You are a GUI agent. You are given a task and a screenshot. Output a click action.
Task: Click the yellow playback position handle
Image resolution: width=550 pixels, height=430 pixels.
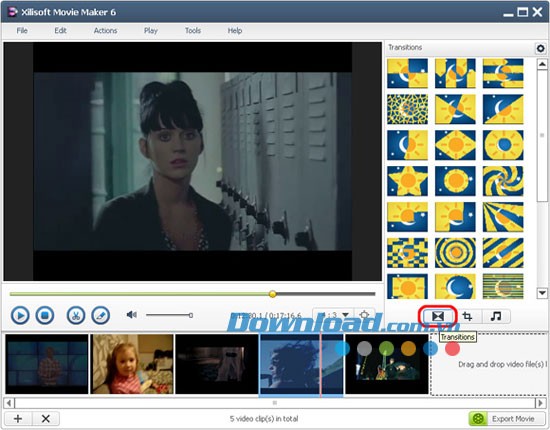(273, 294)
